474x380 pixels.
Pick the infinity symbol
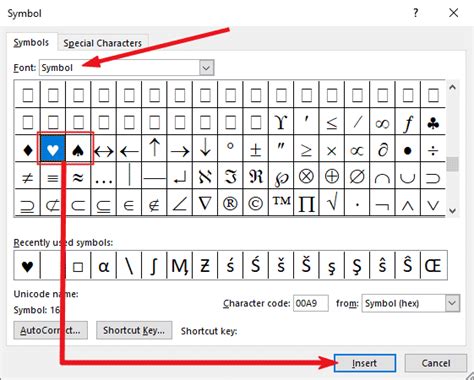tap(382, 122)
